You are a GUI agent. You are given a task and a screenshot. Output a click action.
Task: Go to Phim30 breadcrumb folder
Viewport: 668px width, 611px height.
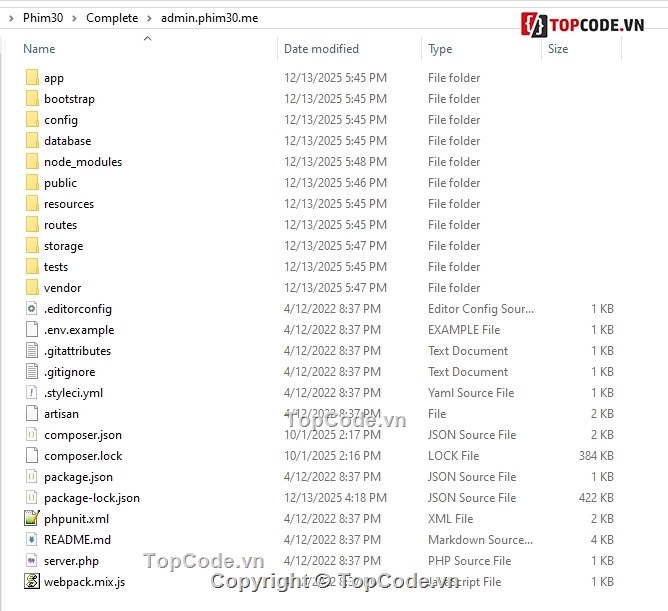tap(42, 18)
